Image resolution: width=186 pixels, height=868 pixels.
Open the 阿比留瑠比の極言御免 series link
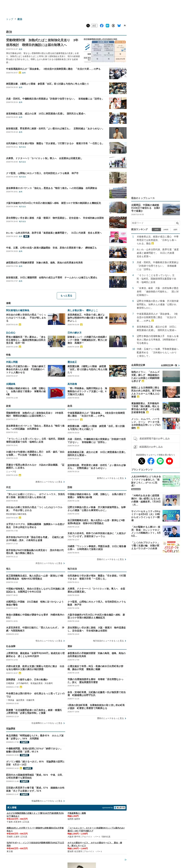[x=18, y=310]
